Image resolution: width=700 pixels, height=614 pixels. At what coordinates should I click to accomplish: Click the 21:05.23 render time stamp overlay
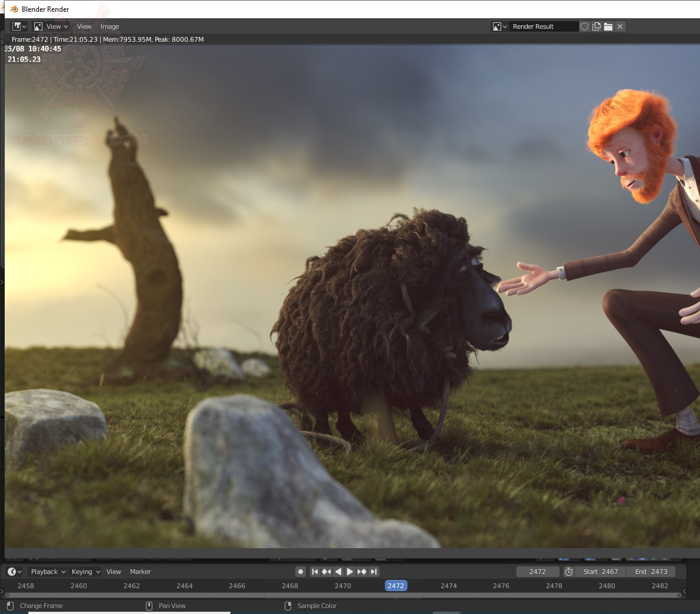tap(24, 59)
